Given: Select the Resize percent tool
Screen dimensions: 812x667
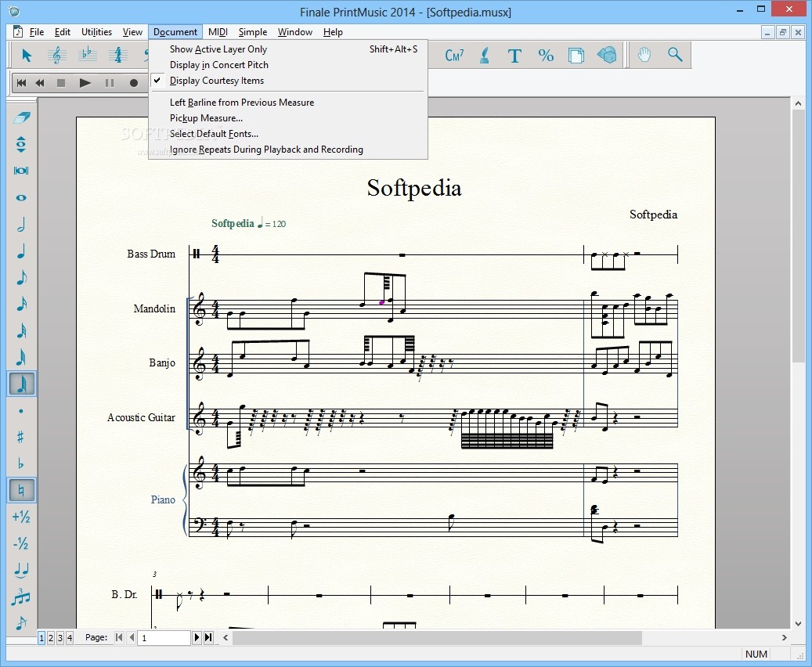Looking at the screenshot, I should click(x=545, y=55).
